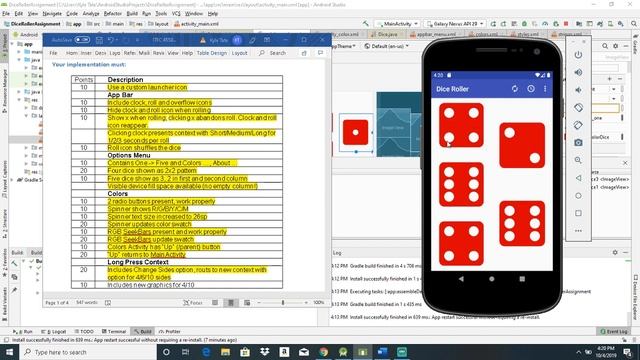
Task: Expand Gradle Scripts in project tree
Action: pyautogui.click(x=13, y=180)
